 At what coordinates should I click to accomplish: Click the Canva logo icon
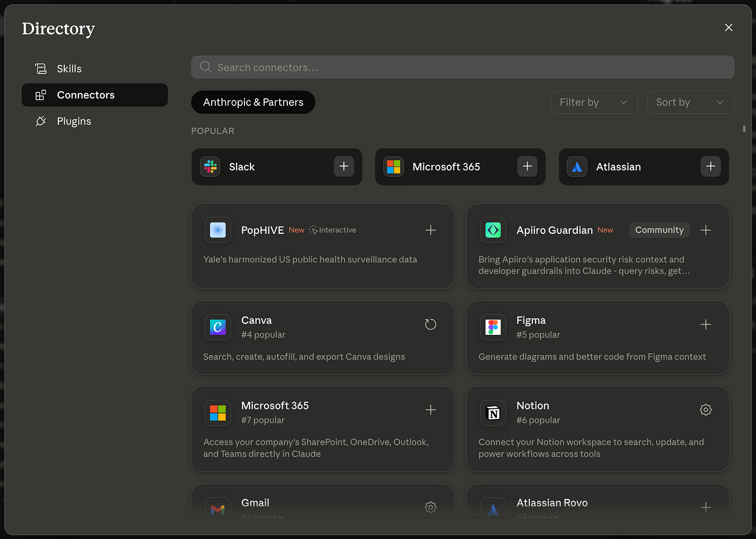point(218,327)
